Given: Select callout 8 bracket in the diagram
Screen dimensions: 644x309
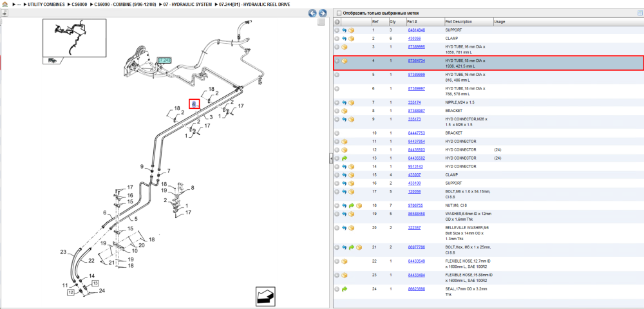Looking at the screenshot, I should [192, 187].
